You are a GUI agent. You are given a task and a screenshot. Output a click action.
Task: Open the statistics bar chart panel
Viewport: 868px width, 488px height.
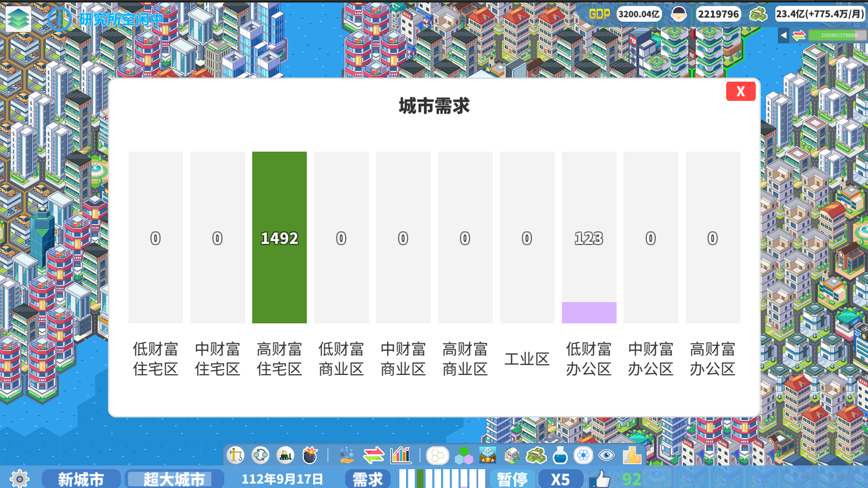click(x=400, y=455)
